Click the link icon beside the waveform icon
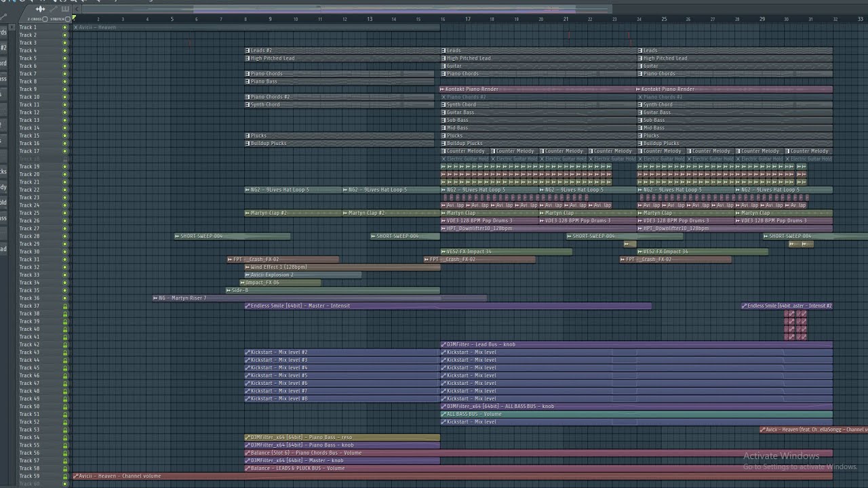868x488 pixels. click(54, 9)
